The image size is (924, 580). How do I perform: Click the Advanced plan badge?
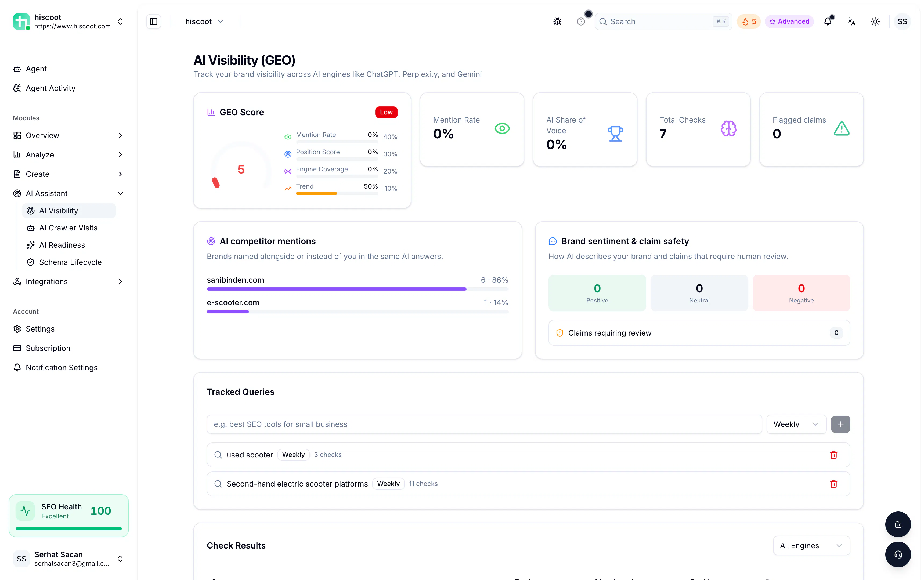(x=789, y=21)
